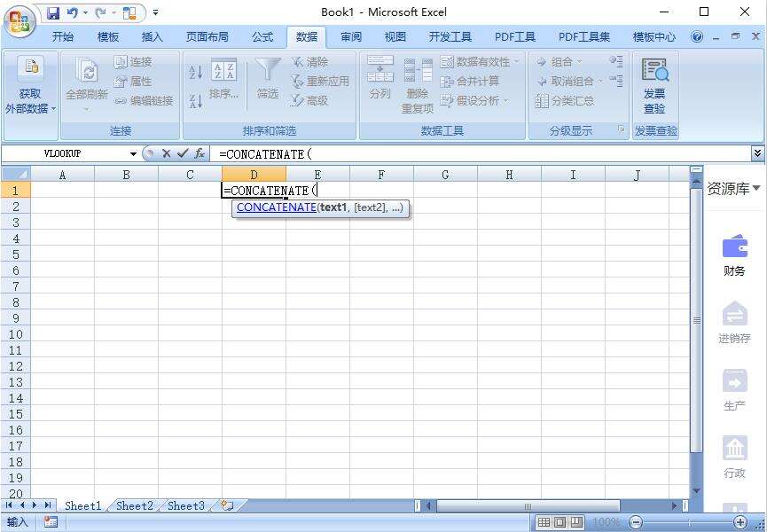Open the 分级显示 dialog launcher
The width and height of the screenshot is (767, 532).
coord(622,129)
